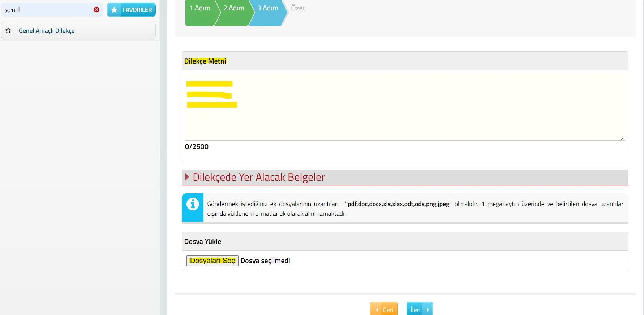Choose files with Dosyaları Seç button
Screen dimensions: 644x315
[x=212, y=261]
